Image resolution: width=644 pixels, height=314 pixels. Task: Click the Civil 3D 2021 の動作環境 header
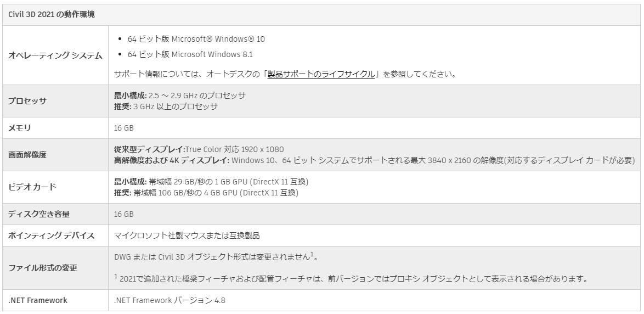52,14
